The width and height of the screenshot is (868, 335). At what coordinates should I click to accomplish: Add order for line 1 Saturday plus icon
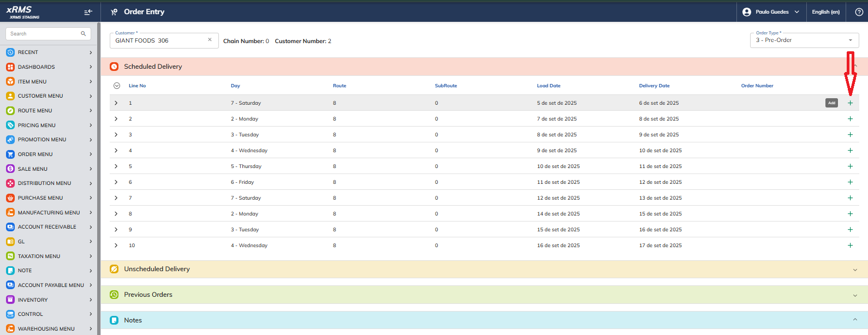(x=850, y=103)
